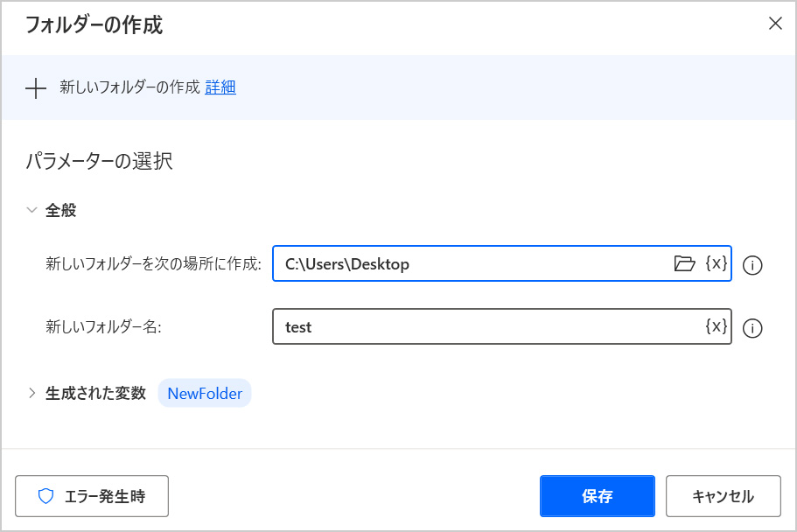Click the plus icon beside 新しいフォルダーの作成
The width and height of the screenshot is (797, 532).
pos(35,87)
